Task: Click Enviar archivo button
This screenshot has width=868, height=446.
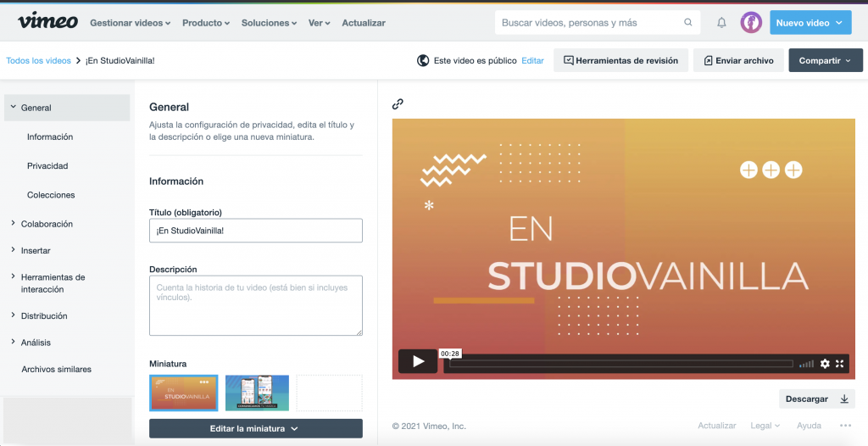Action: (738, 60)
